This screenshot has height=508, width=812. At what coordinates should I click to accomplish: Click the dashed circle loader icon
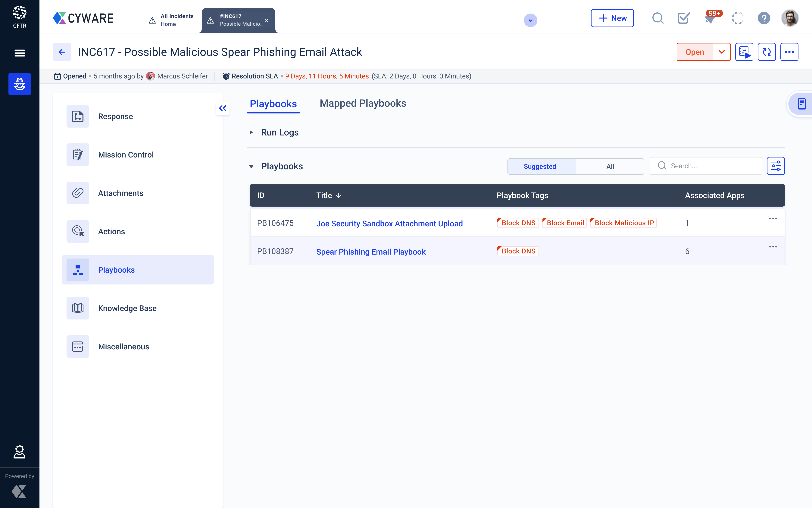click(x=738, y=18)
